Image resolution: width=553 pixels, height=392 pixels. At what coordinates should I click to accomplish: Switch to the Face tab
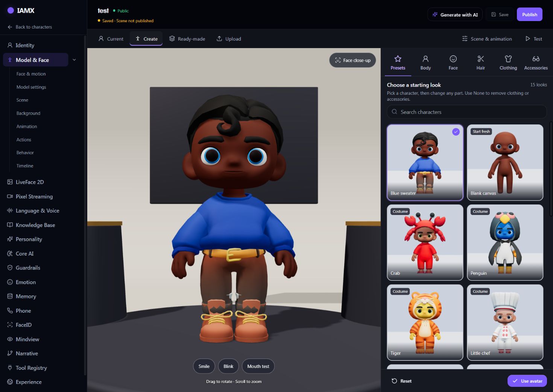click(x=453, y=63)
